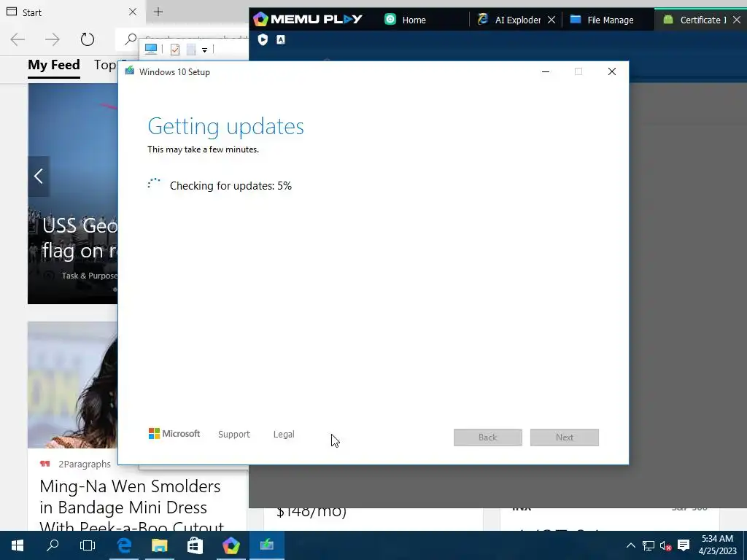Click the properties checkmark icon in Explorer toolbar
This screenshot has height=560, width=747.
(175, 50)
